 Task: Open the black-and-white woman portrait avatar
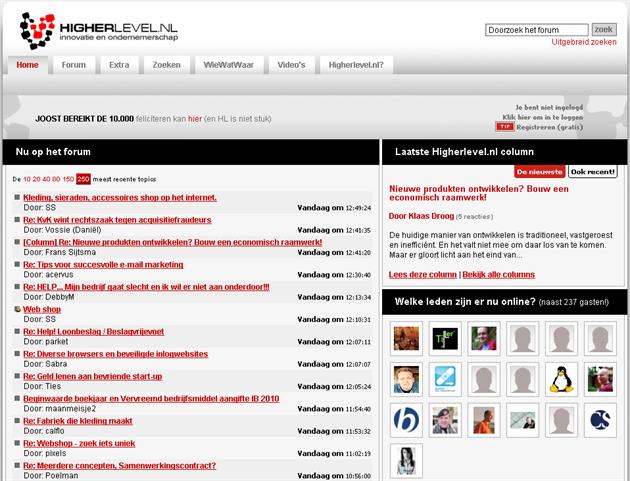(x=407, y=459)
